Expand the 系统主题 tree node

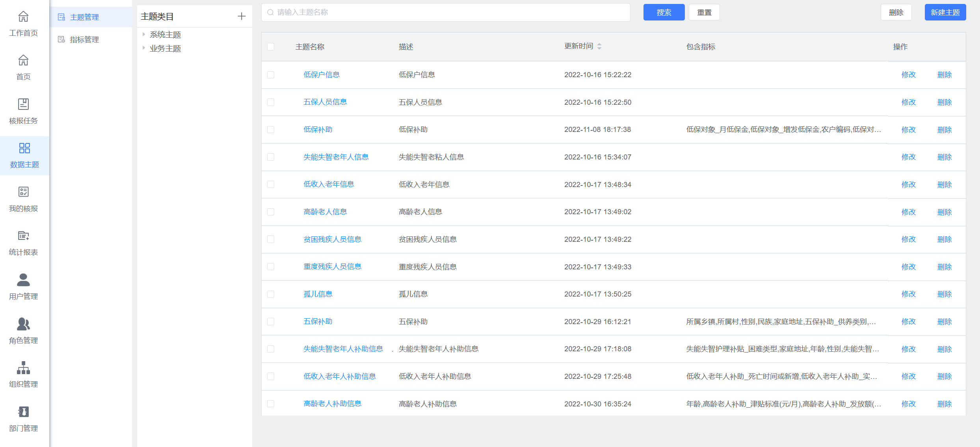144,34
